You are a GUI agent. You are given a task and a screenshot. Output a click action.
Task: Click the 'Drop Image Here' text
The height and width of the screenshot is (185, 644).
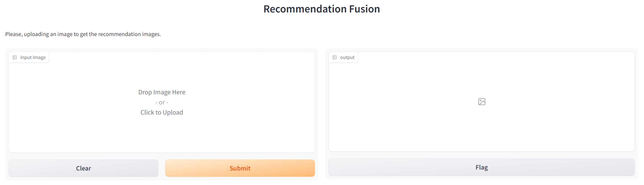pos(162,92)
